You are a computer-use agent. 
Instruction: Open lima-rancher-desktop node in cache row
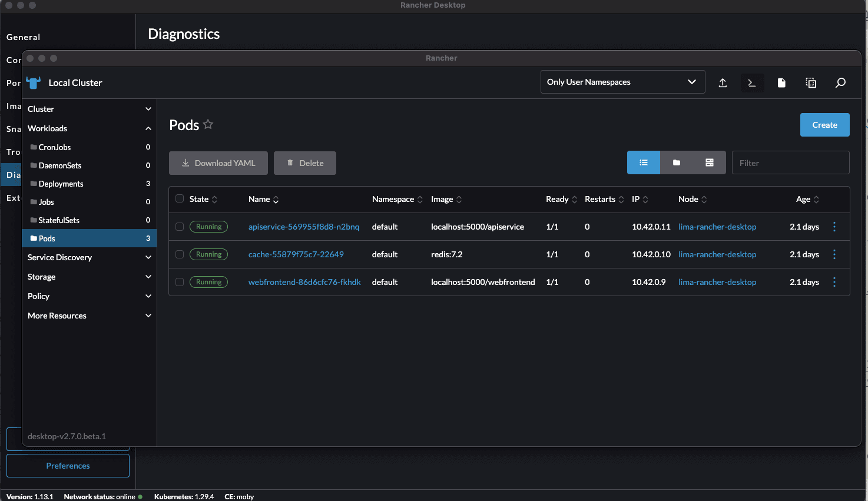click(x=717, y=254)
